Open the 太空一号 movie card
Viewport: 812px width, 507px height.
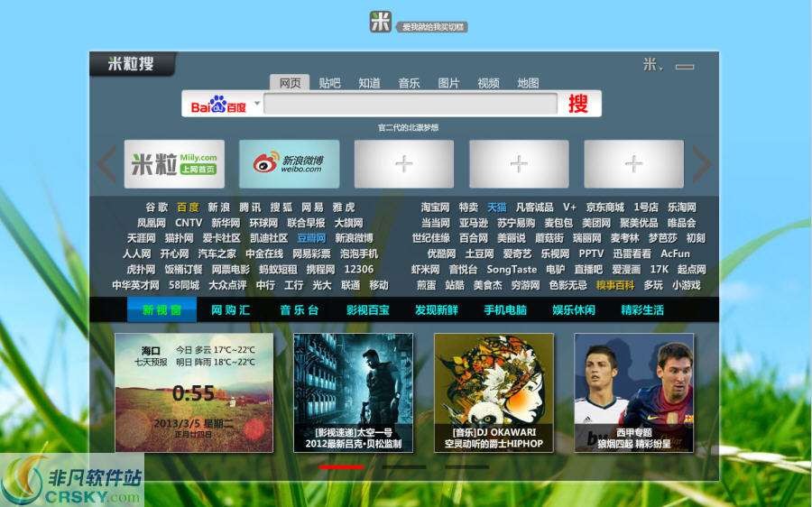pyautogui.click(x=353, y=392)
